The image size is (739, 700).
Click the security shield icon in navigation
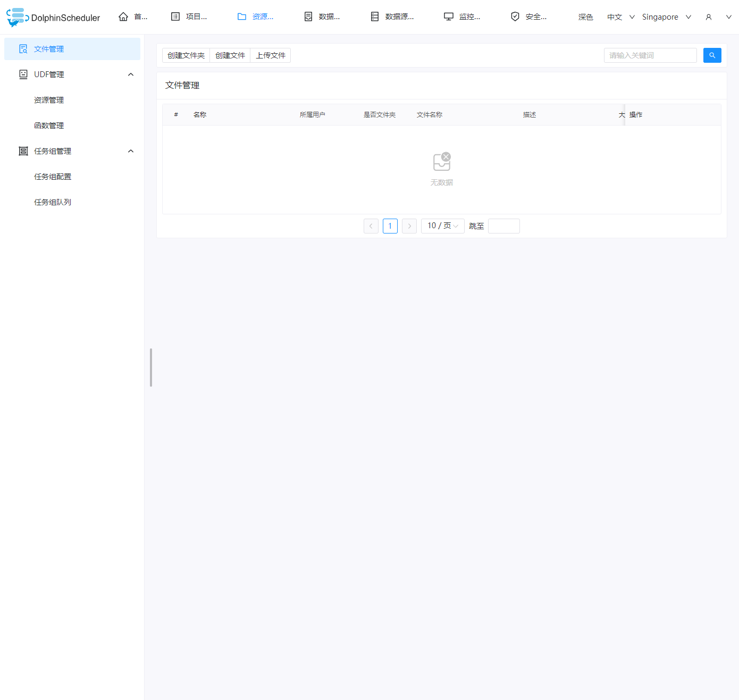[x=515, y=16]
